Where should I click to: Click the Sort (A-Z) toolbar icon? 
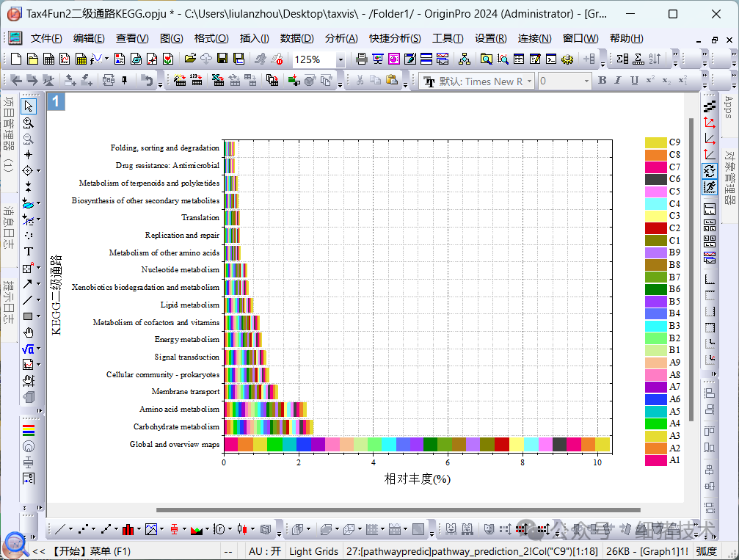[655, 59]
